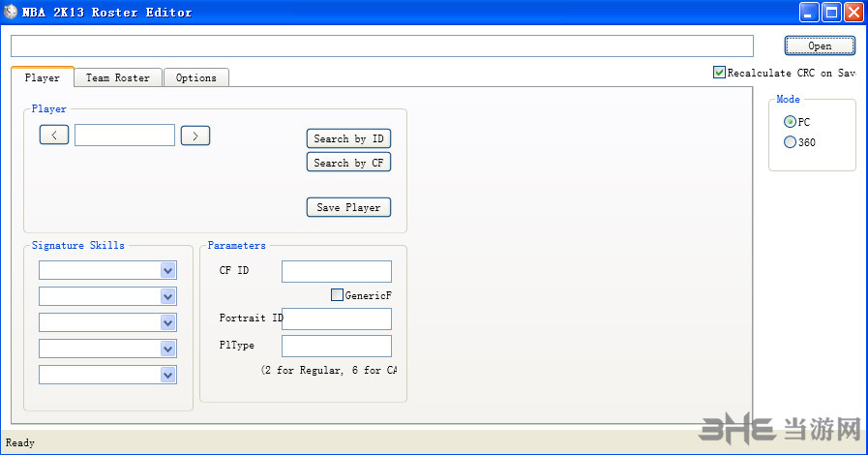
Task: Switch to the Team Roster tab
Action: [118, 78]
